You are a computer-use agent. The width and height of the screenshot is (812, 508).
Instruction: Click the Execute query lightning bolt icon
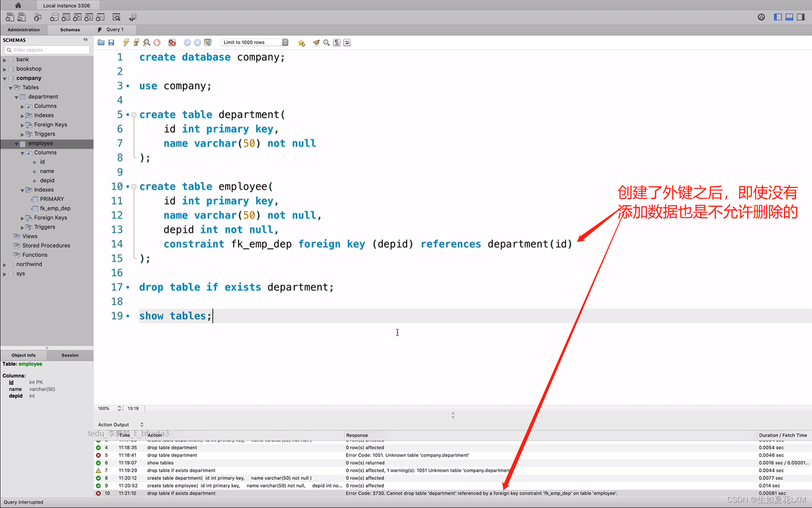pos(126,43)
